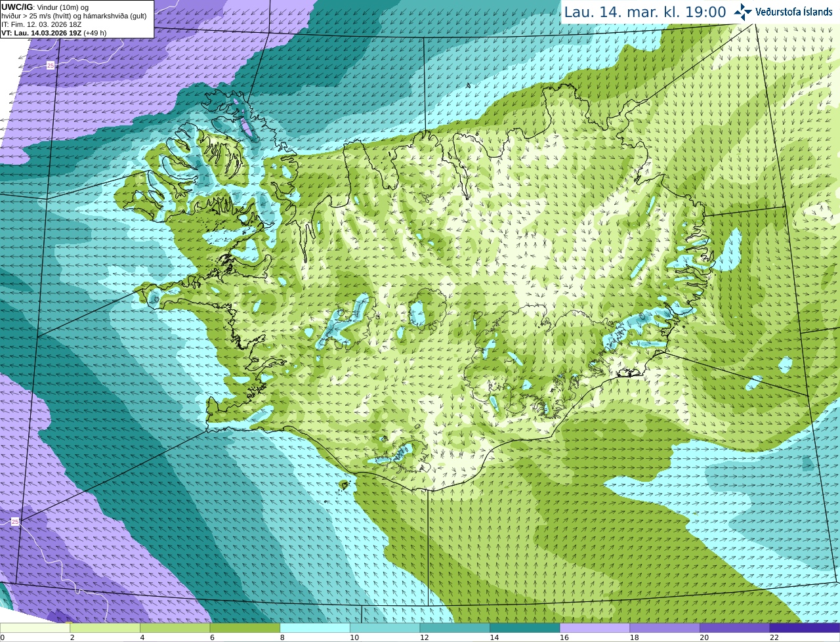840x642 pixels.
Task: Pick the 12–14 m/s teal swatch
Action: coord(455,628)
